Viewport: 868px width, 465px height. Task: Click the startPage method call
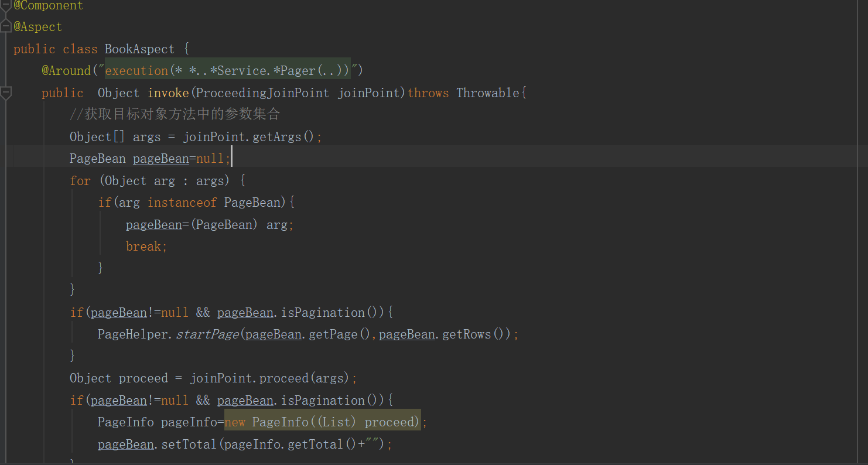tap(207, 334)
